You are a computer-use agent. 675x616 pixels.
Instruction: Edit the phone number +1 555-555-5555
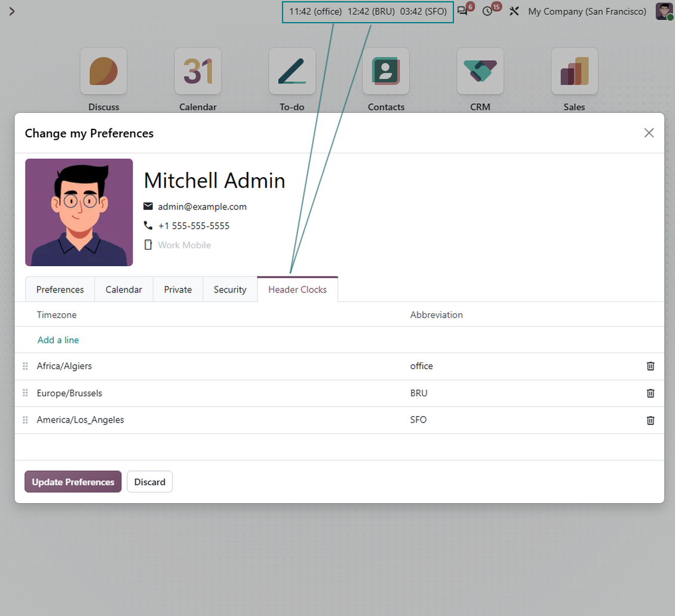pos(194,226)
